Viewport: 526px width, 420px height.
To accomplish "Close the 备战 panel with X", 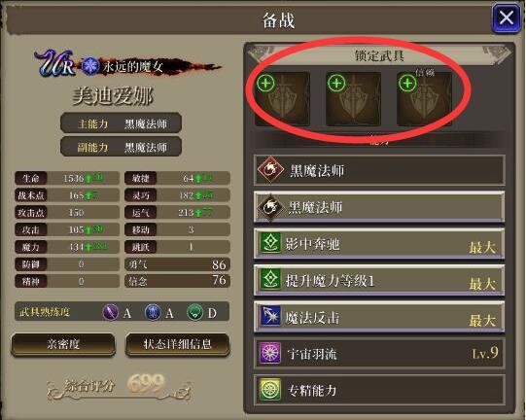I will 506,18.
